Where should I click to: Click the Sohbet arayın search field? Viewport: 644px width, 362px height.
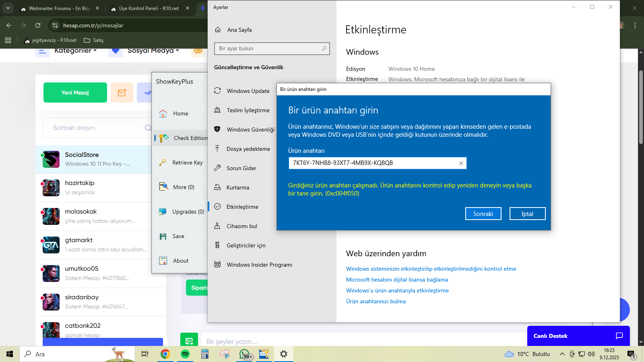click(x=97, y=128)
